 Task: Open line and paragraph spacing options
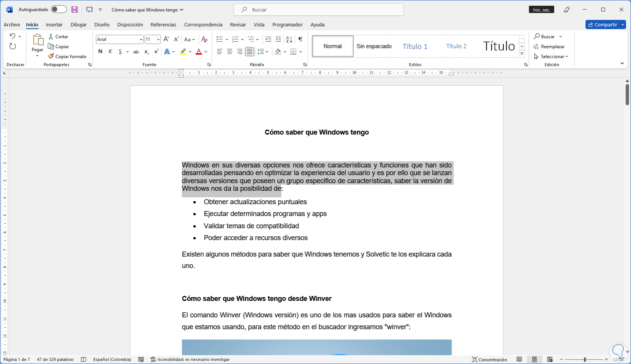pos(260,52)
